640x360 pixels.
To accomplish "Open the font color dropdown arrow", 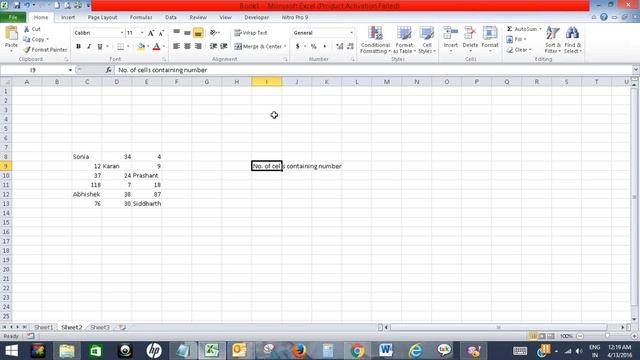I will point(164,47).
